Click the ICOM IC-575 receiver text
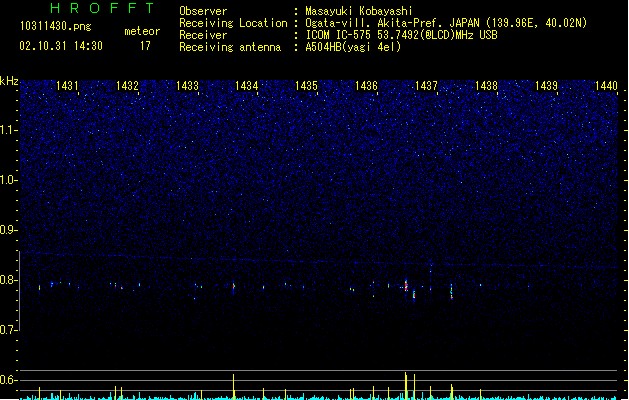 pos(401,35)
